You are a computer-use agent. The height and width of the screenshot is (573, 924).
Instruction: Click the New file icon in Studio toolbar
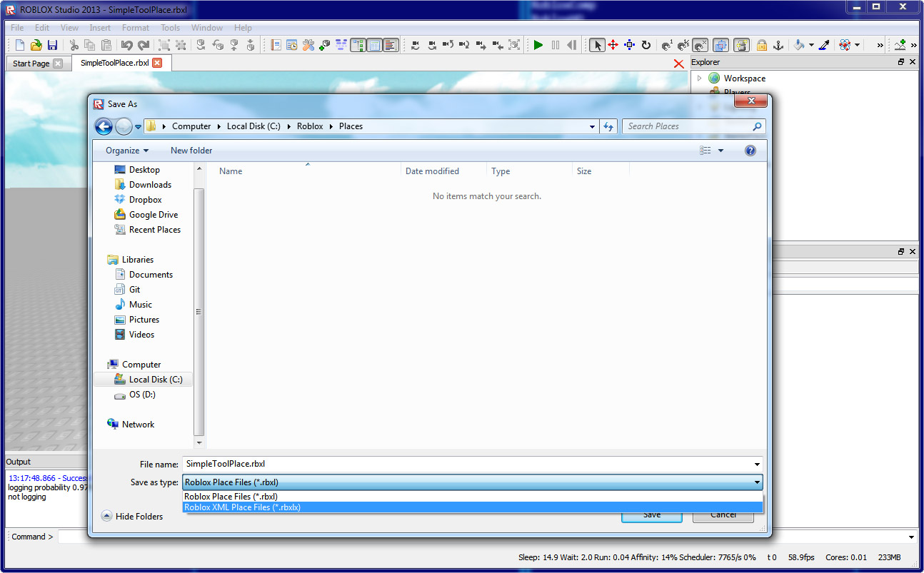(20, 45)
